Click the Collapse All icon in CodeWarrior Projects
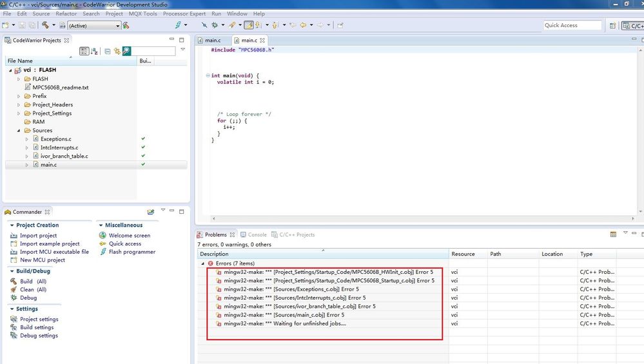Screen dimensions: 644x364 pos(107,52)
